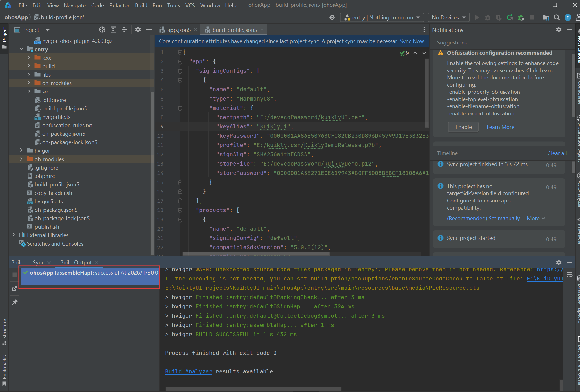
Task: Open the Refactor menu
Action: tap(119, 5)
